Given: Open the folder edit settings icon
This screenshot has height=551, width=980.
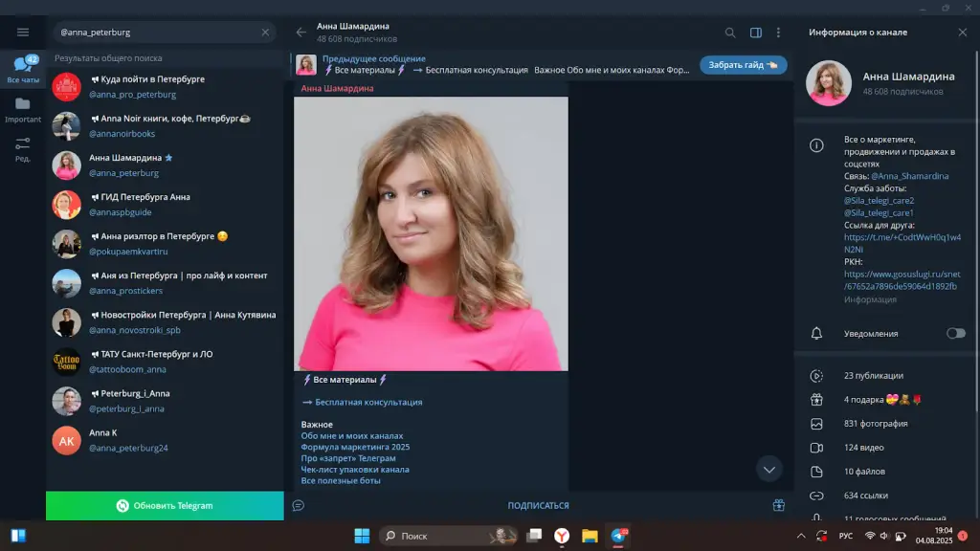Looking at the screenshot, I should pyautogui.click(x=23, y=149).
